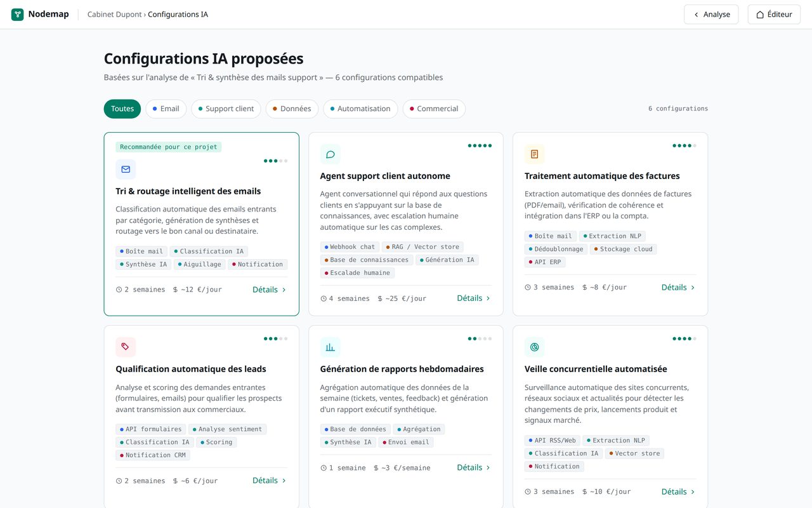The image size is (812, 508).
Task: Click the back chevron in the Analyse button
Action: pyautogui.click(x=696, y=15)
